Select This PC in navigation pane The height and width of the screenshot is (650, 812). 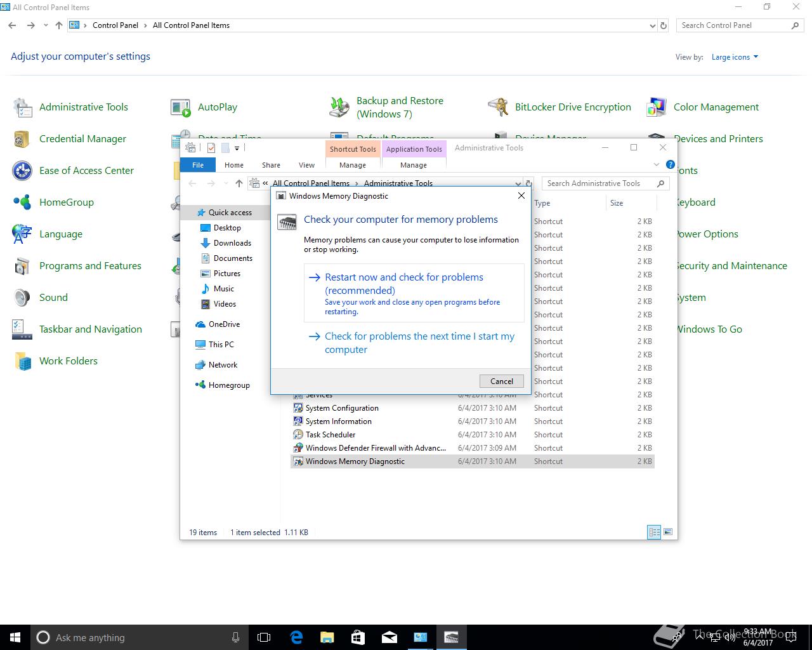221,345
